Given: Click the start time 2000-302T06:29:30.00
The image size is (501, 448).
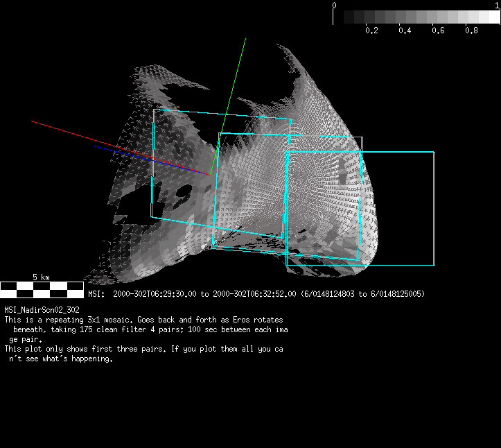Looking at the screenshot, I should [x=155, y=294].
